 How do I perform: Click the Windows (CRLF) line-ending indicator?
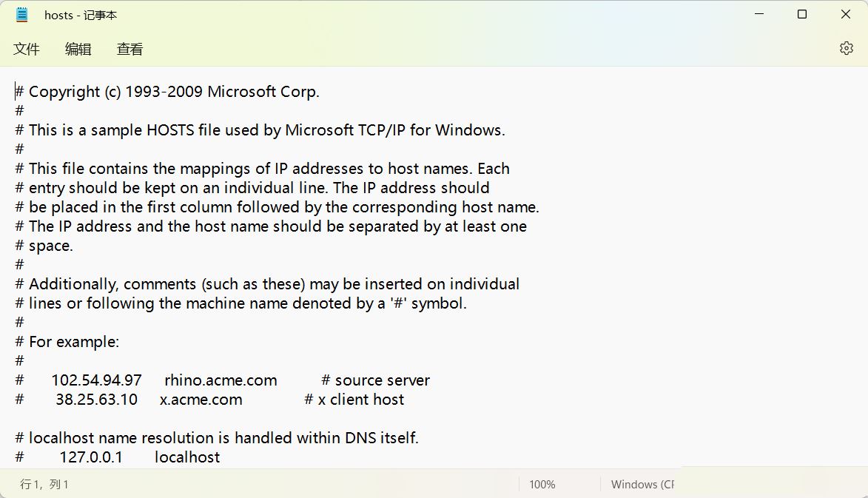point(642,484)
